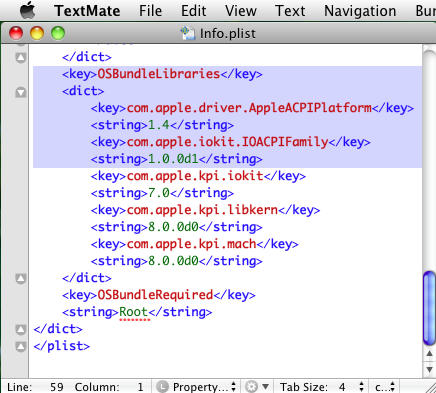Toggle fold marker beside the final closing dict
The image size is (436, 393).
click(21, 329)
